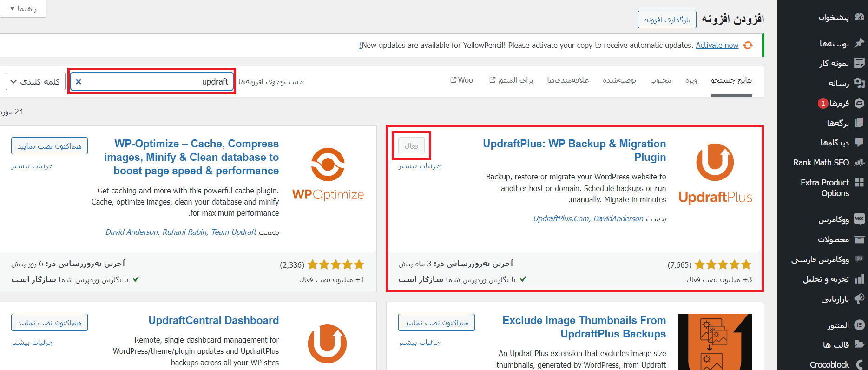Open the UpdraftPlus: WP Backup & Migration Plugin title

574,151
